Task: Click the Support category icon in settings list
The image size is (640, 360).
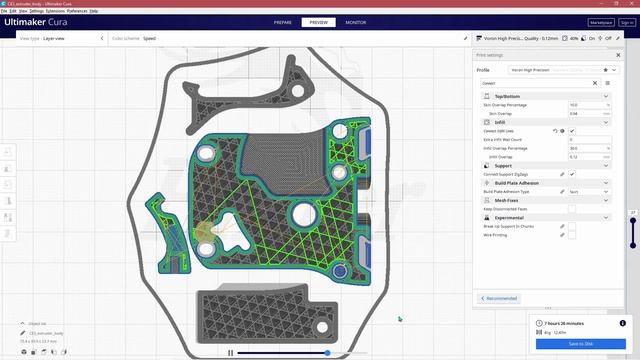Action: 487,166
